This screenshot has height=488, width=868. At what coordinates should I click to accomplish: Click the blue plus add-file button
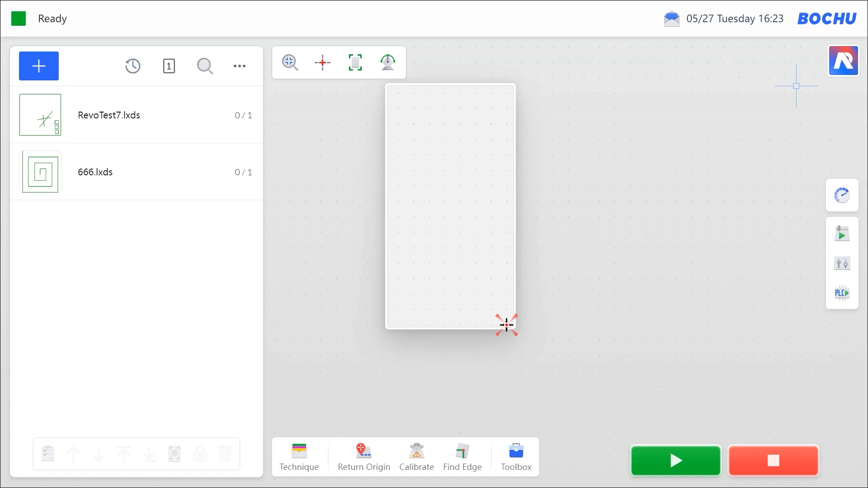point(39,66)
